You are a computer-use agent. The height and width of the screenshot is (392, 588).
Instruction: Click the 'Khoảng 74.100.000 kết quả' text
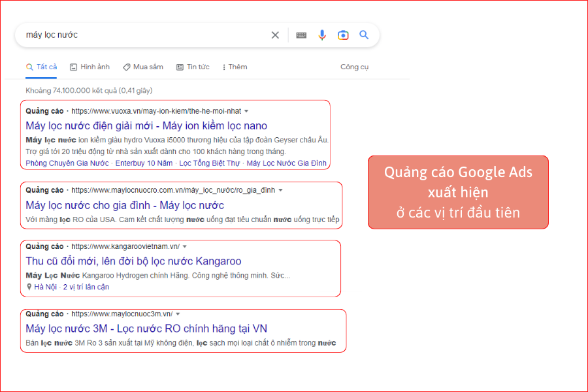[89, 90]
